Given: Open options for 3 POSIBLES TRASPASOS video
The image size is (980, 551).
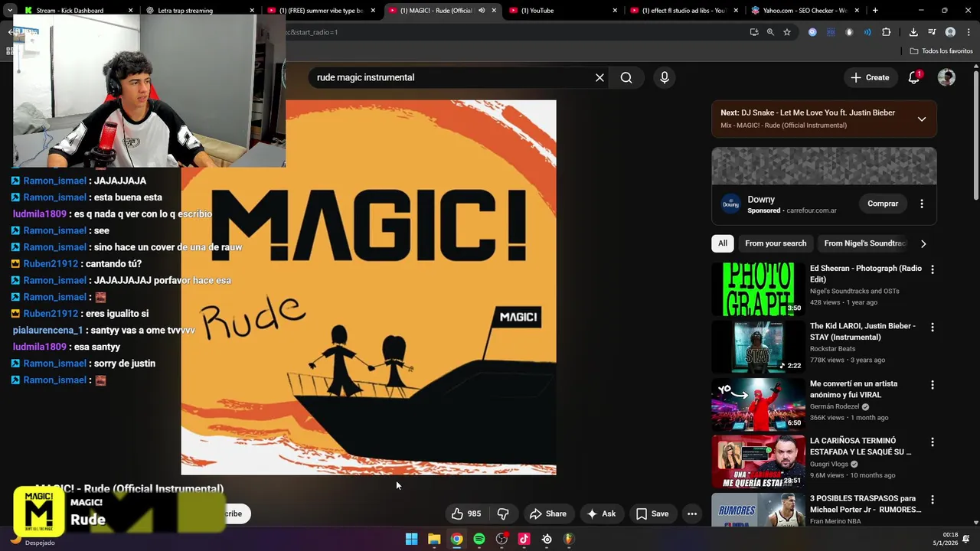Looking at the screenshot, I should click(x=933, y=500).
